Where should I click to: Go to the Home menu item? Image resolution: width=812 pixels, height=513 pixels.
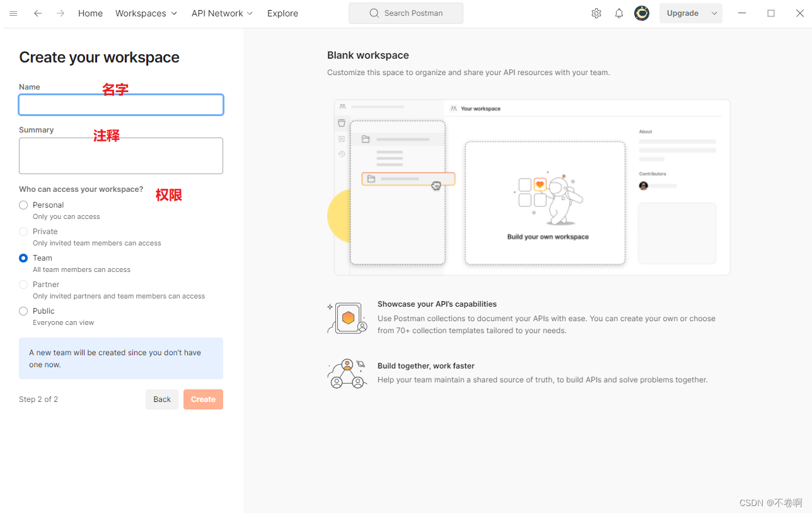click(90, 13)
